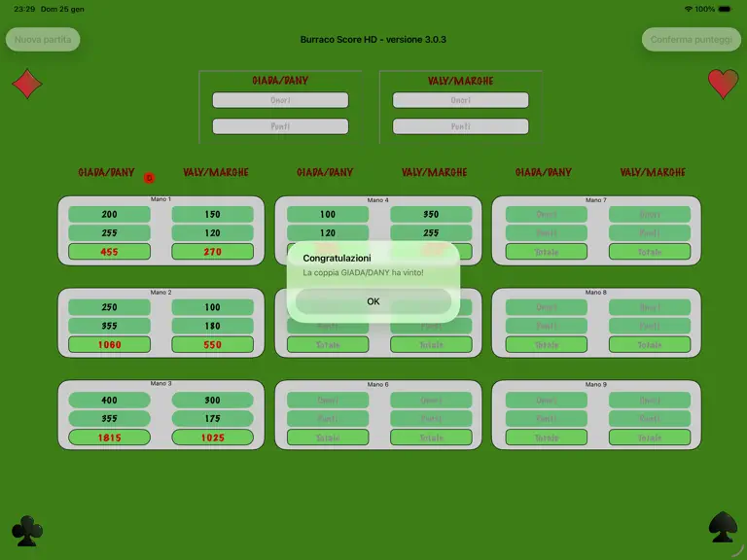Select Mano 9 VALY/MARGHE Totale field
Viewport: 747px width, 560px height.
point(650,437)
